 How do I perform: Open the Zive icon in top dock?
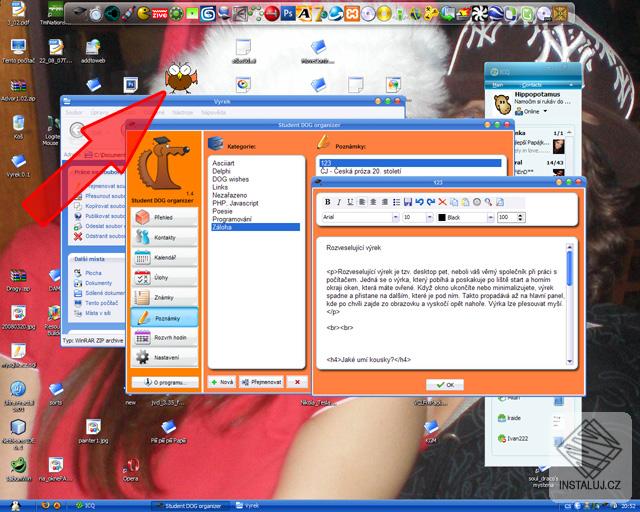(160, 14)
